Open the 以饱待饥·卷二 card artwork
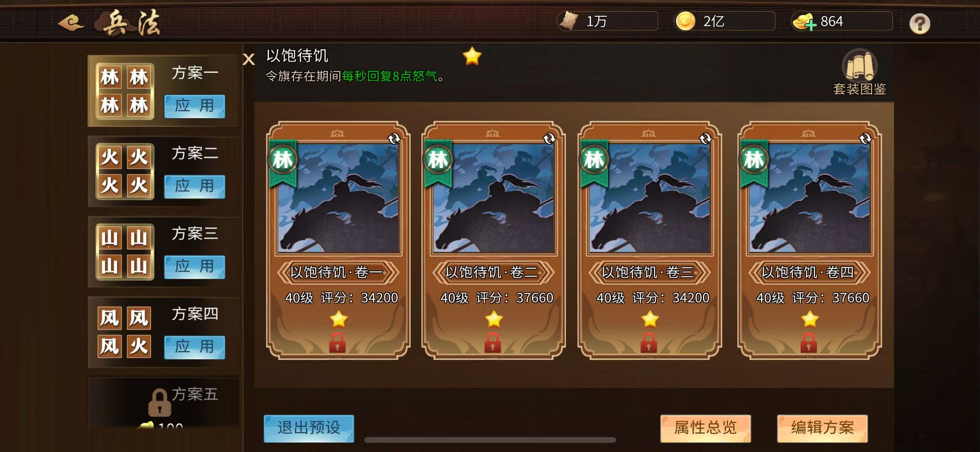This screenshot has height=452, width=980. [493, 198]
